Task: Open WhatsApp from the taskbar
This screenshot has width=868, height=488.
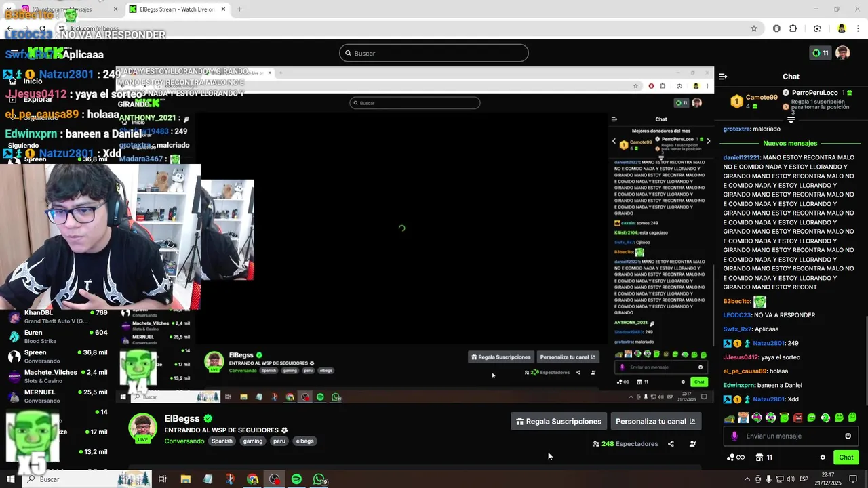Action: point(319,479)
